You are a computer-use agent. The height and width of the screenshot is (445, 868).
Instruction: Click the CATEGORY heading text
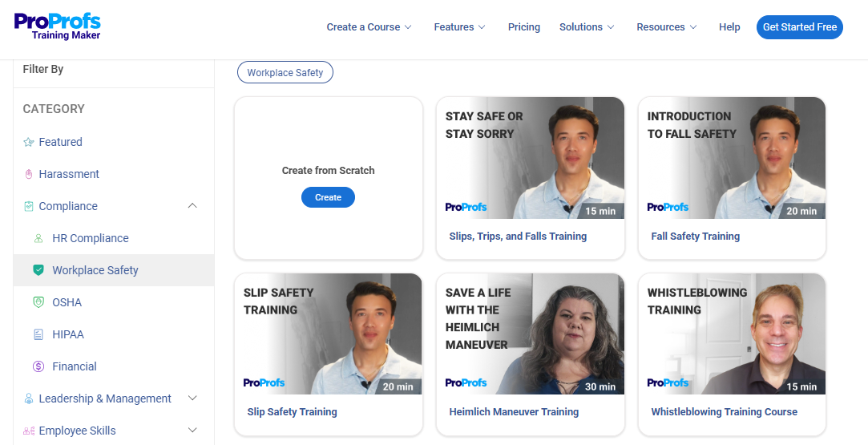point(54,109)
